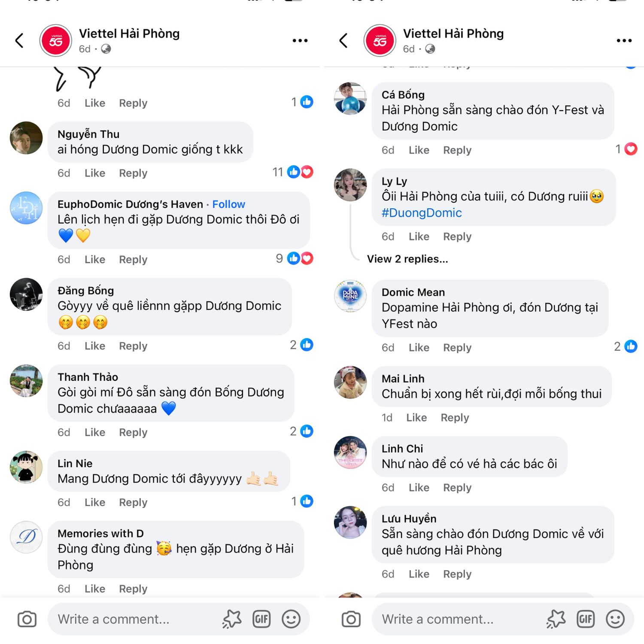Expand View 2 replies under Ly Ly
Screen dimensions: 644x644
tap(407, 259)
